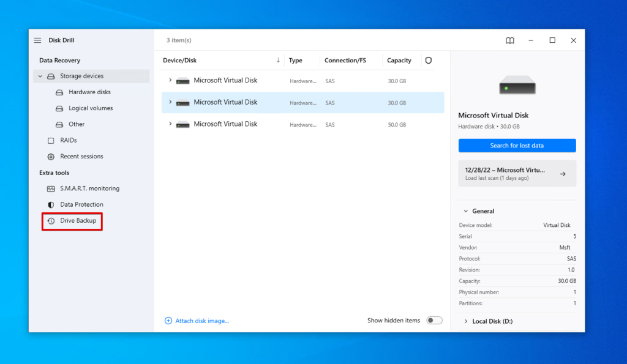The image size is (627, 364).
Task: Click the Device model value Virtual Disk
Action: (x=557, y=225)
